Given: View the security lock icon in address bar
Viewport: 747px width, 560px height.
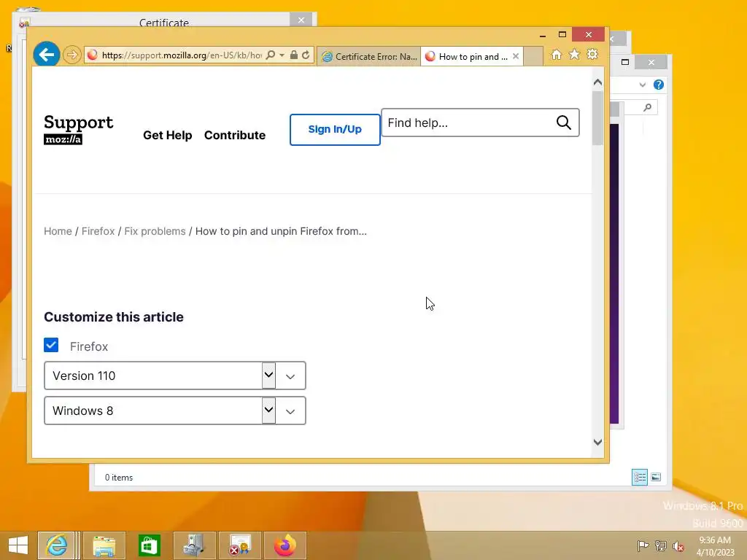Looking at the screenshot, I should pos(294,55).
